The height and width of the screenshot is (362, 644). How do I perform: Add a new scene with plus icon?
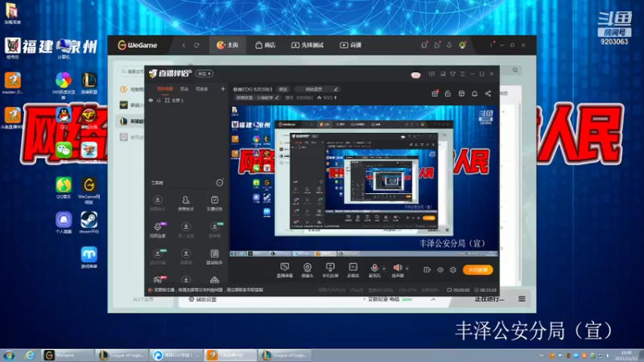223,89
